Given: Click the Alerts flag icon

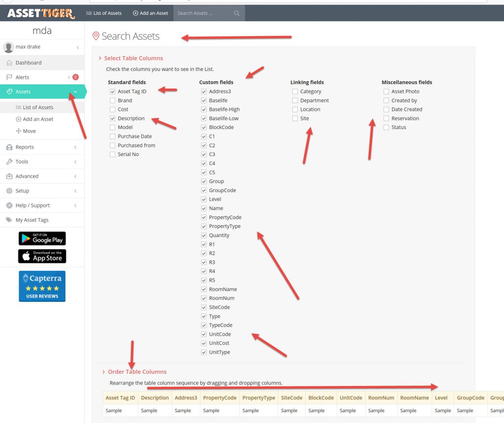Looking at the screenshot, I should 9,77.
